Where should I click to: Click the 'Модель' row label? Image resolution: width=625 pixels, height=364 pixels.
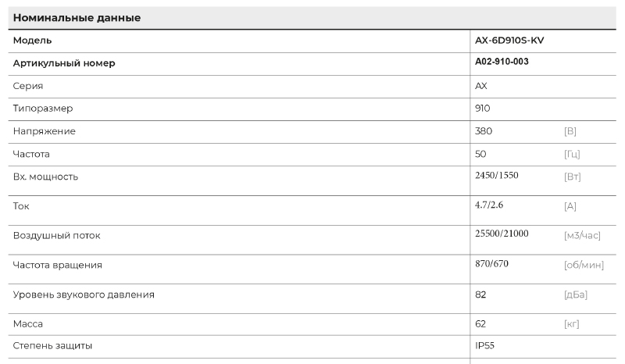coord(32,41)
